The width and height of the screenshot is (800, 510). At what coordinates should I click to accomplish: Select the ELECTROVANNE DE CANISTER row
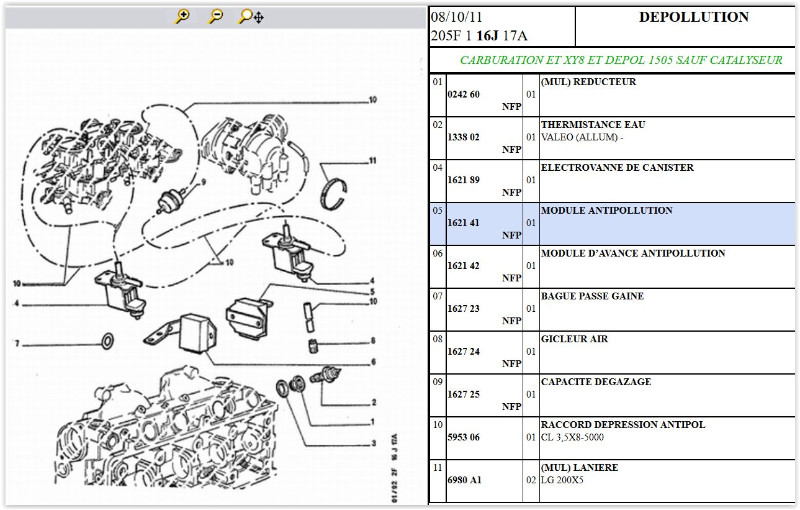click(x=616, y=168)
